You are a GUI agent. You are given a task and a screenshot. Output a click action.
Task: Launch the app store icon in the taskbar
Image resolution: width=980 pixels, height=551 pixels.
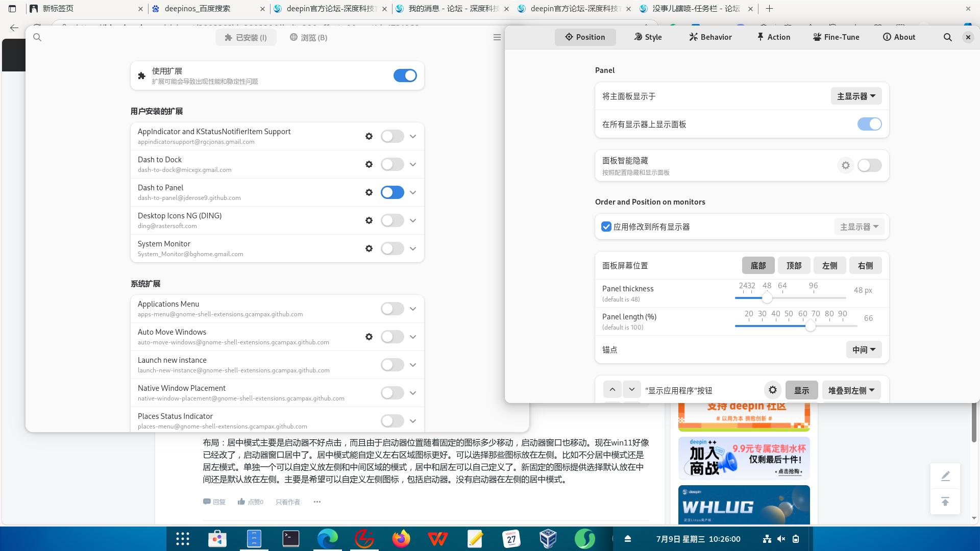(217, 539)
